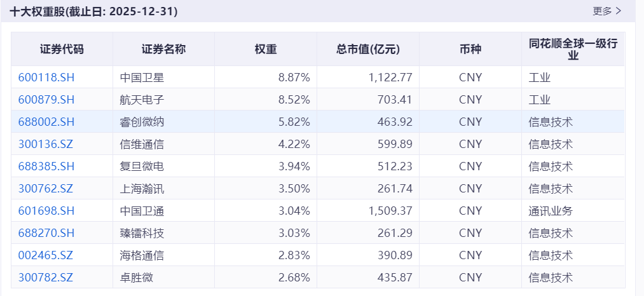644x296 pixels.
Task: Sort by 权重 column header
Action: pos(266,49)
